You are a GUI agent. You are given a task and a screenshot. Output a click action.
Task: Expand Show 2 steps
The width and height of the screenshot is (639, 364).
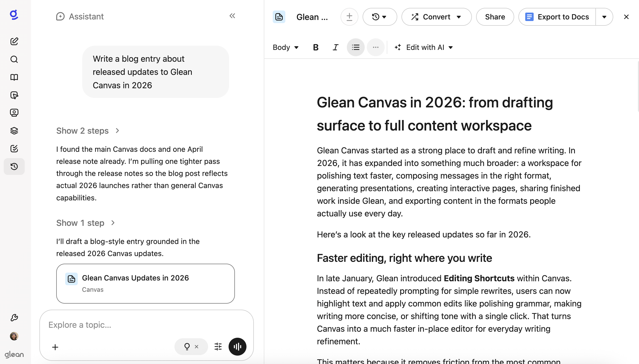pos(88,131)
